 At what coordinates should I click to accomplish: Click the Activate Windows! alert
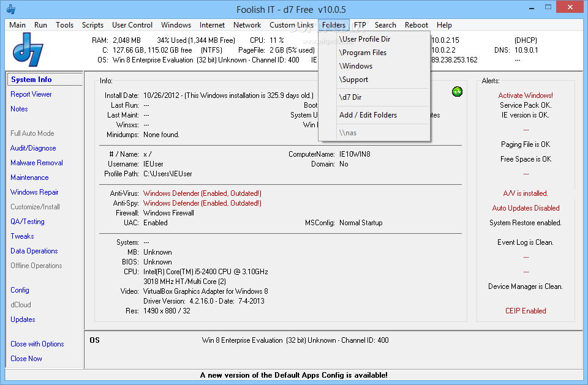[526, 95]
